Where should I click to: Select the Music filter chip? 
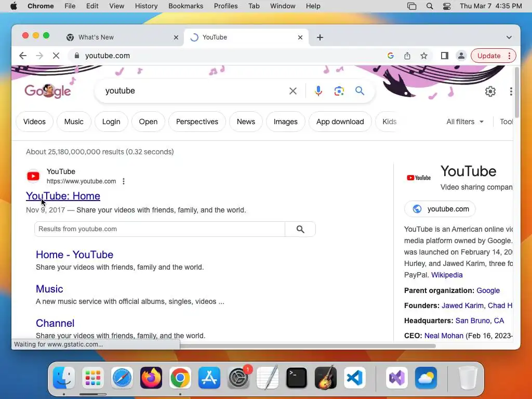pyautogui.click(x=74, y=122)
